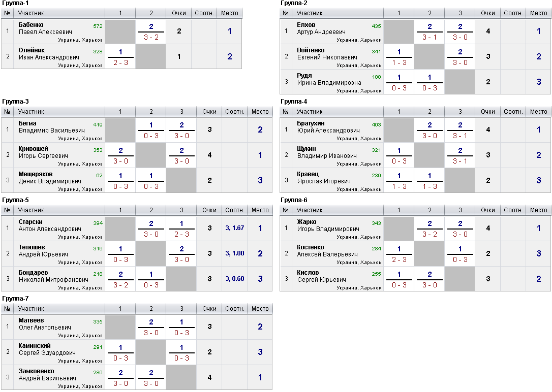Click the Место header in Группа-2
The width and height of the screenshot is (552, 392).
coord(539,13)
